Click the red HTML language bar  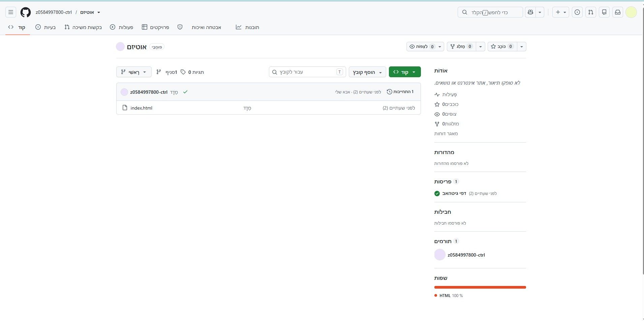coord(480,287)
